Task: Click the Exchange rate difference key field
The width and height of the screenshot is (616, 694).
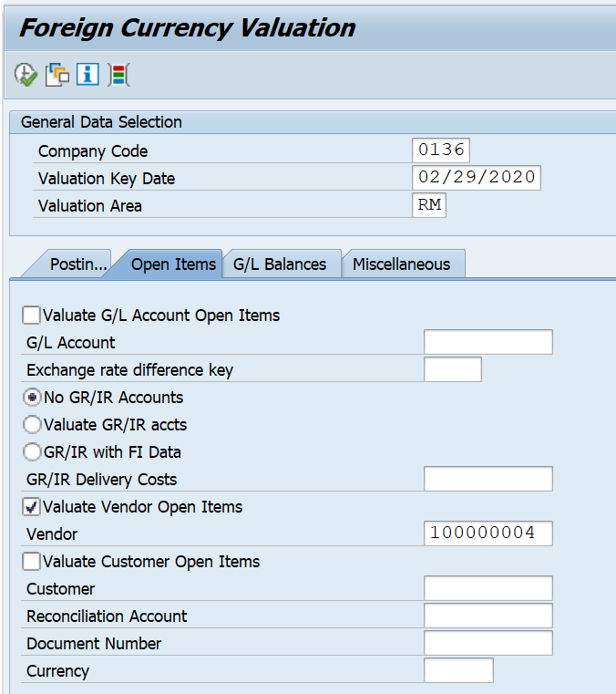Action: point(452,369)
